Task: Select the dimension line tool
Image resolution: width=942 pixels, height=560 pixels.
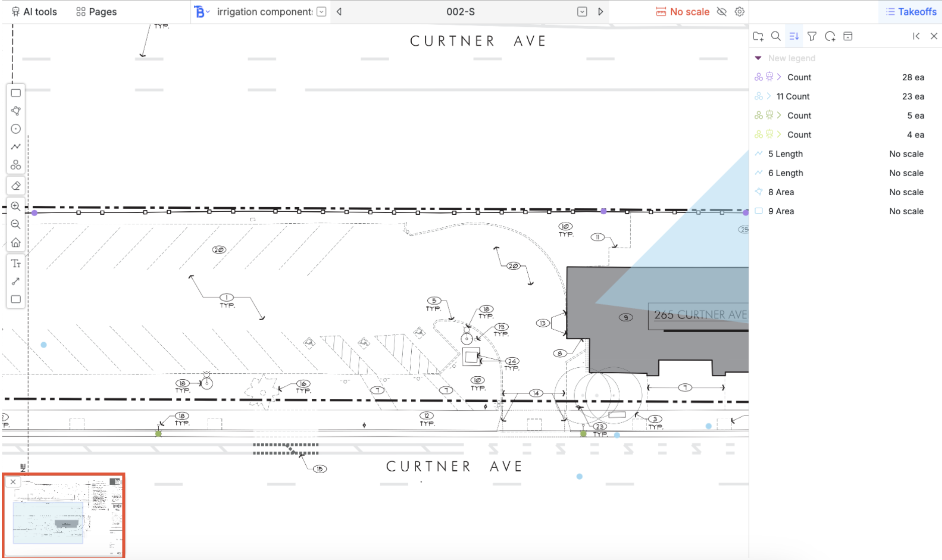Action: pyautogui.click(x=16, y=282)
